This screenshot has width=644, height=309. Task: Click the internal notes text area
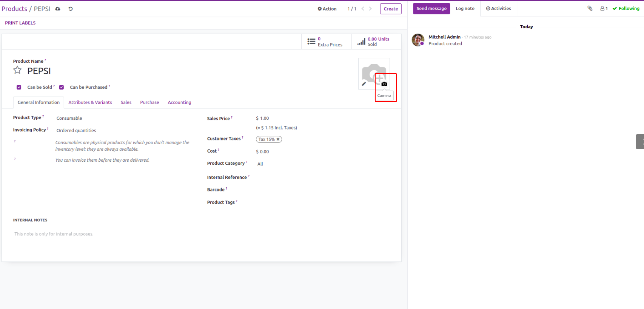pyautogui.click(x=202, y=234)
